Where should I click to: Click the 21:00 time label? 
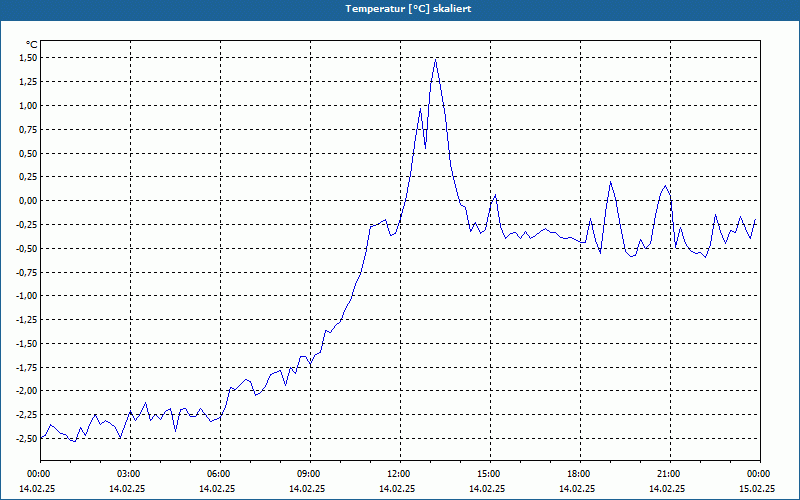670,474
